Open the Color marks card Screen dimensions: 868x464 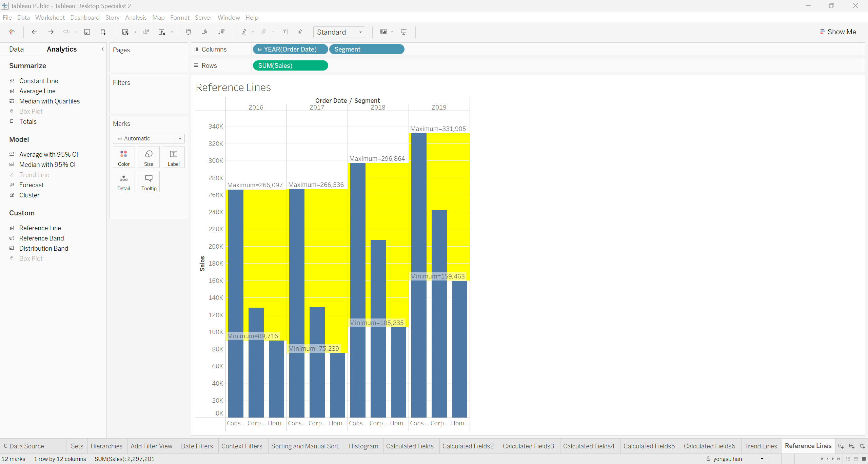tap(124, 157)
